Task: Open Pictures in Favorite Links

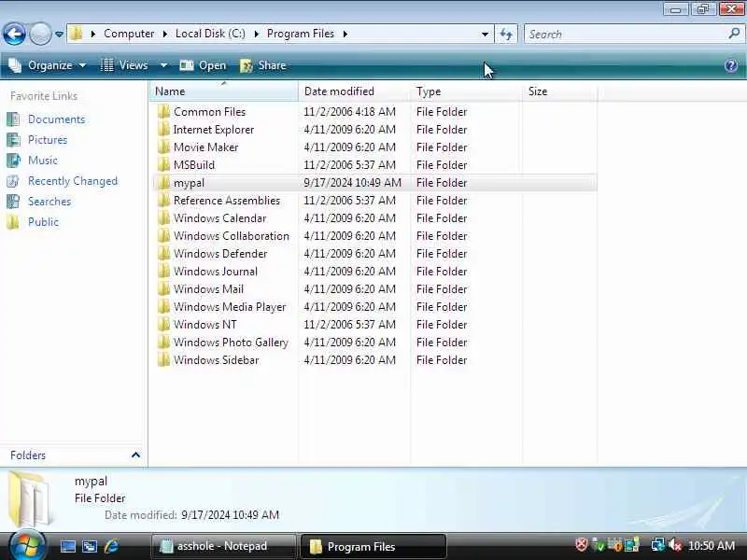Action: [x=48, y=139]
